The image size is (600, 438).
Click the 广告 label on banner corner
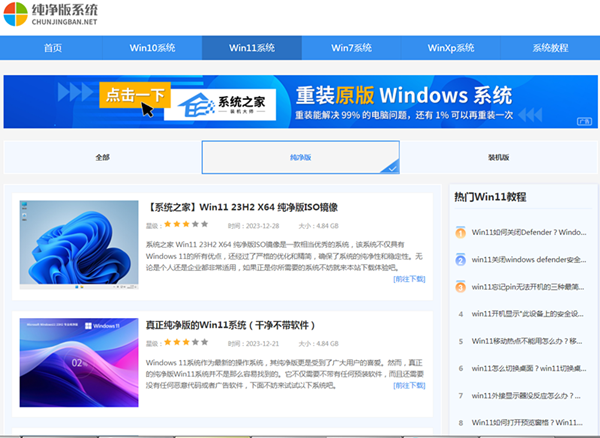584,121
